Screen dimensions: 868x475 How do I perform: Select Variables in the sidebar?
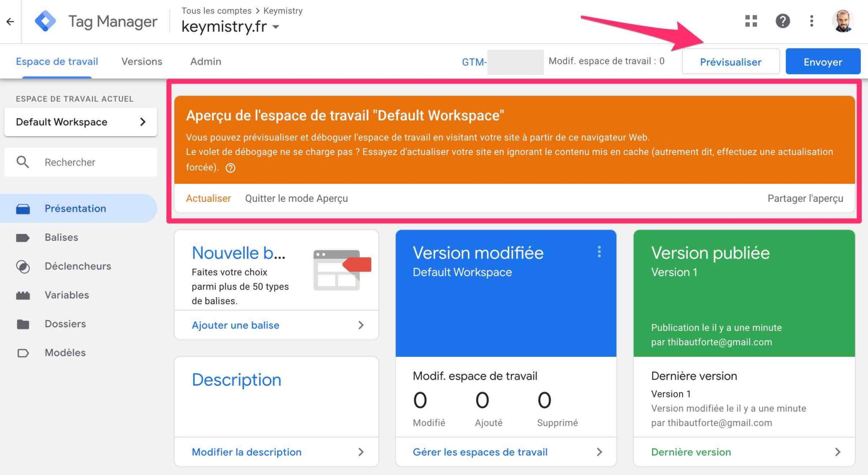pyautogui.click(x=79, y=295)
